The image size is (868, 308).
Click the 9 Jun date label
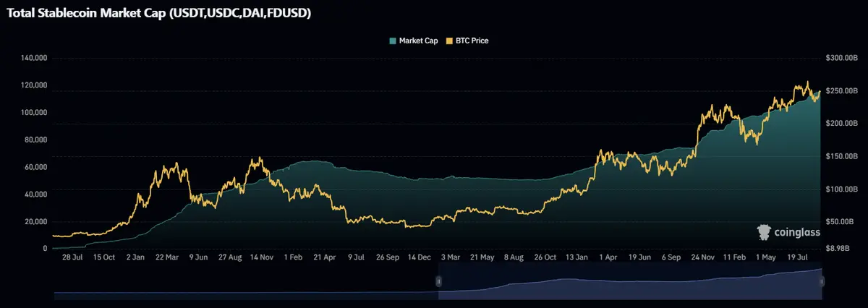tap(198, 257)
